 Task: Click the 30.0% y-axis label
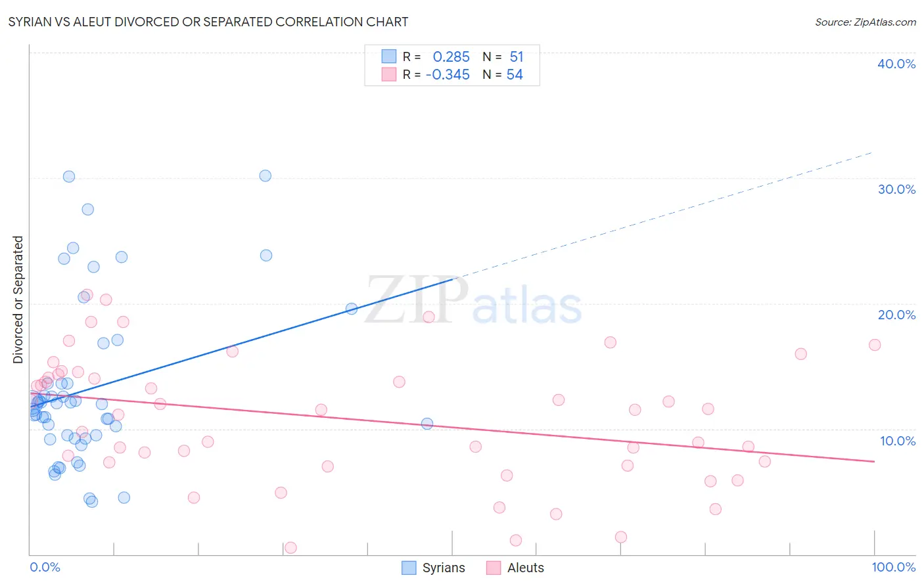(x=896, y=189)
